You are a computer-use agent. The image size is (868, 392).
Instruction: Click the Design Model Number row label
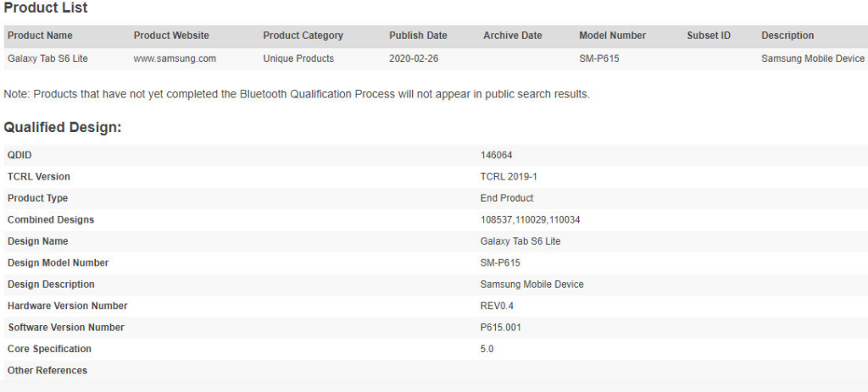(58, 262)
